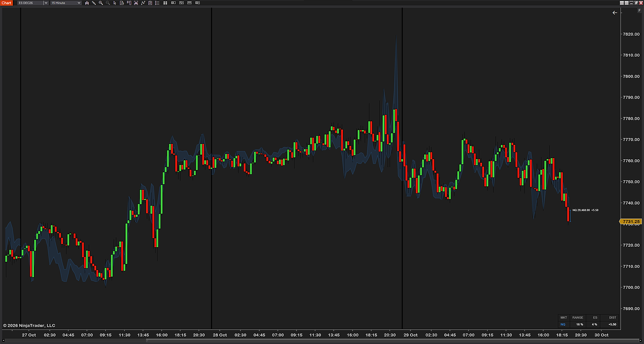Click the last icon in the chart toolbar
This screenshot has width=644, height=344.
(x=197, y=3)
